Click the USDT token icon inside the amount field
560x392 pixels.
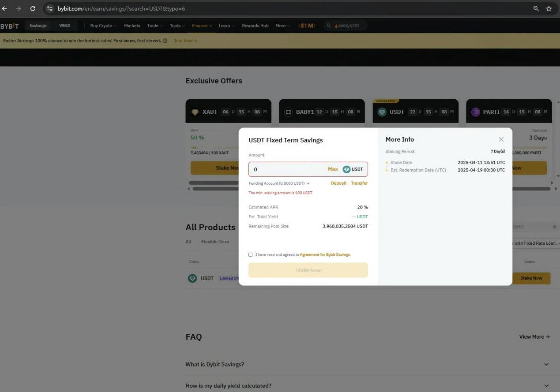point(346,169)
